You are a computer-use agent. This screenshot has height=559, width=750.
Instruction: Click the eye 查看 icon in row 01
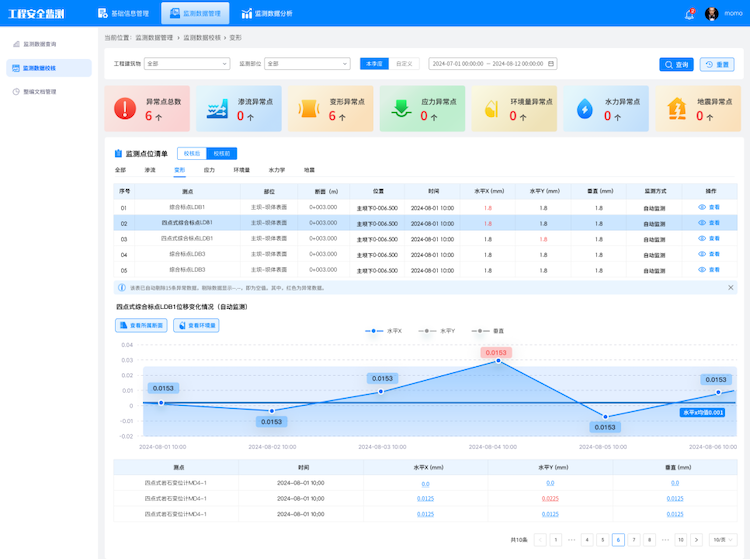click(x=702, y=207)
